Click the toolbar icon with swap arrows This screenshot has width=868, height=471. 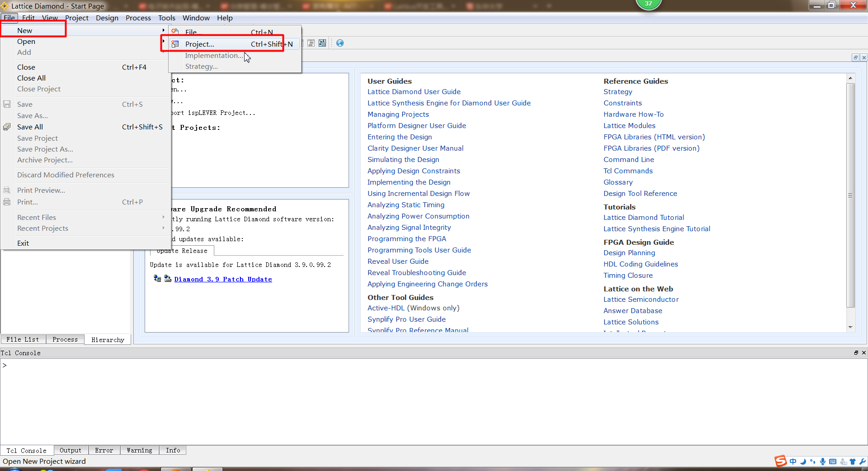tap(311, 43)
